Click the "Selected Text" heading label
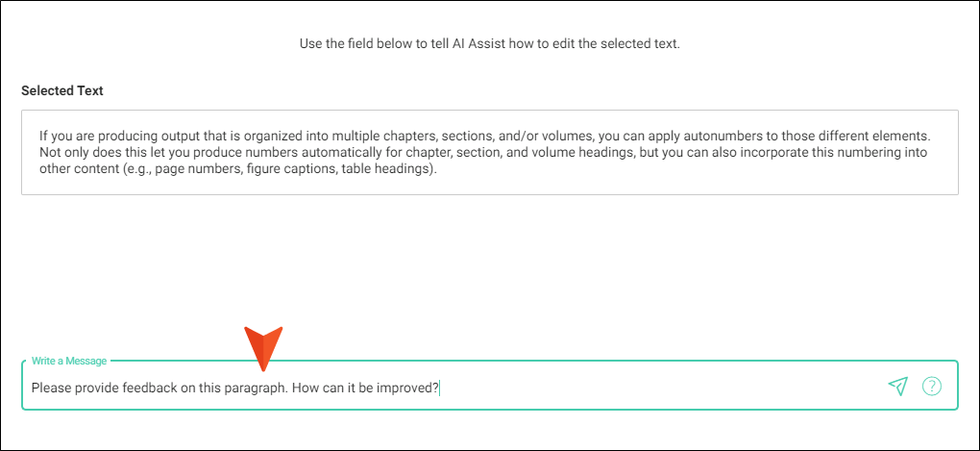The width and height of the screenshot is (980, 451). (62, 90)
